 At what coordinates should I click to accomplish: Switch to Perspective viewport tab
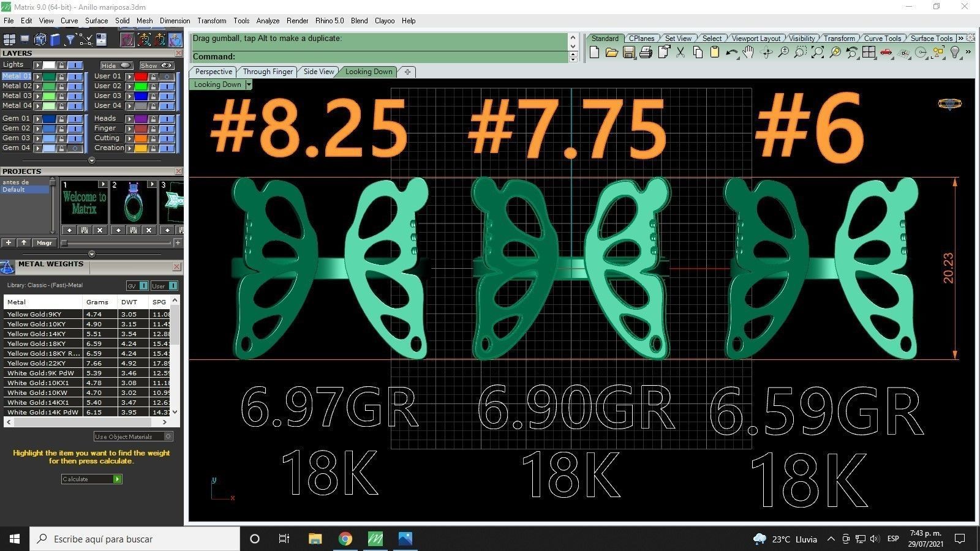[x=213, y=72]
